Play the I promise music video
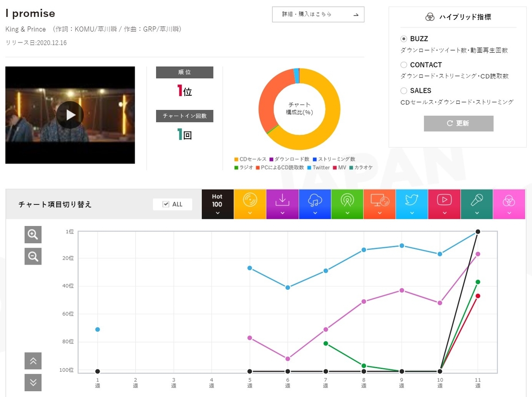Image resolution: width=532 pixels, height=397 pixels. [x=70, y=115]
